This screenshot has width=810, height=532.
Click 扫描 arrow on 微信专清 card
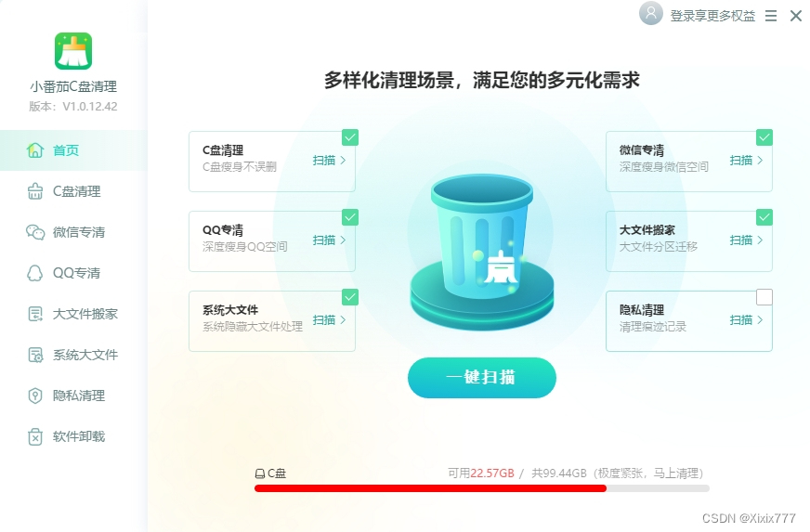[x=746, y=160]
